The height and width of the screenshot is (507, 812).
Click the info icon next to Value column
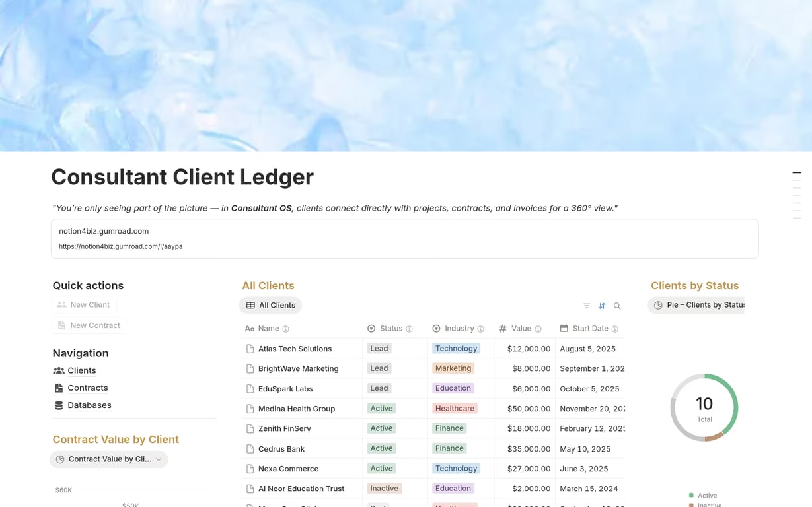(x=538, y=329)
